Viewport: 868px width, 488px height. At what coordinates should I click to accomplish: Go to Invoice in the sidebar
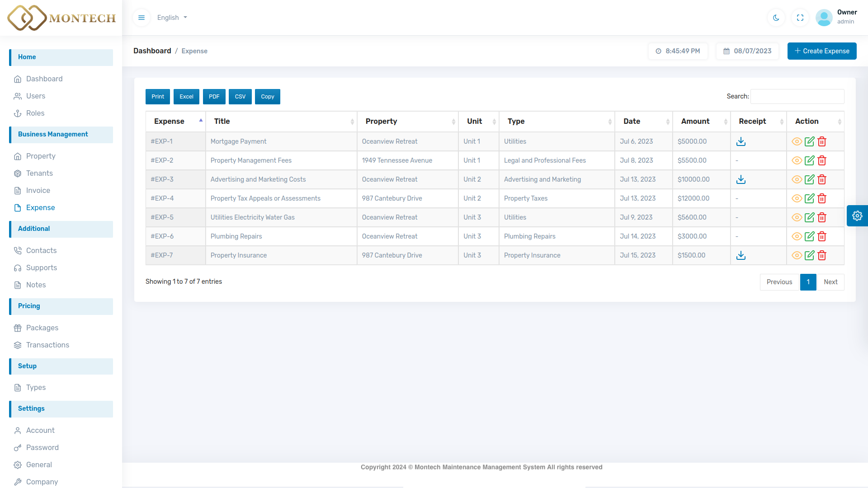[38, 190]
